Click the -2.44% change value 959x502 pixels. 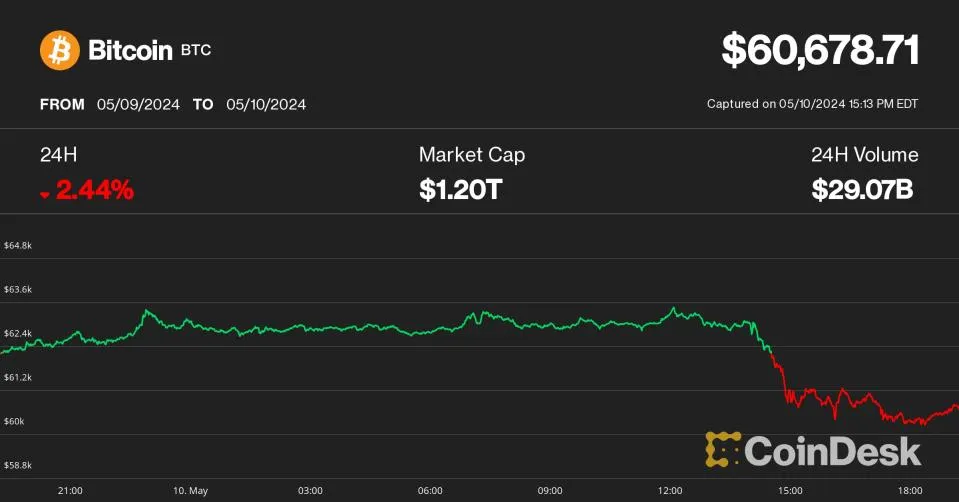pyautogui.click(x=94, y=190)
